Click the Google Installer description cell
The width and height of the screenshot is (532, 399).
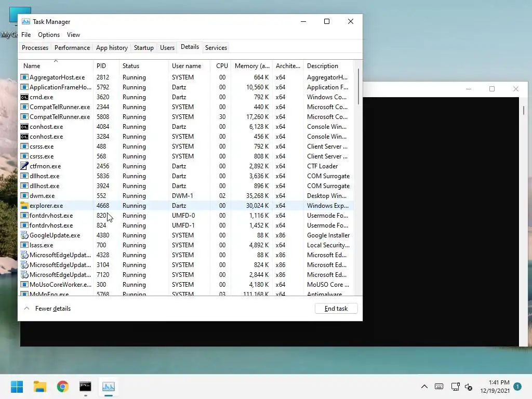[x=328, y=235]
